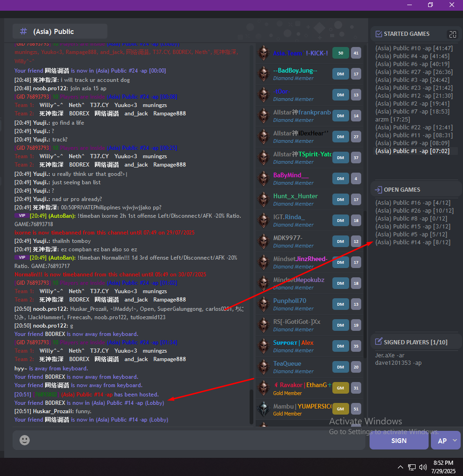The width and height of the screenshot is (463, 476).
Task: Click the level 37 badge for TSpirit-Yato
Action: coord(356,158)
